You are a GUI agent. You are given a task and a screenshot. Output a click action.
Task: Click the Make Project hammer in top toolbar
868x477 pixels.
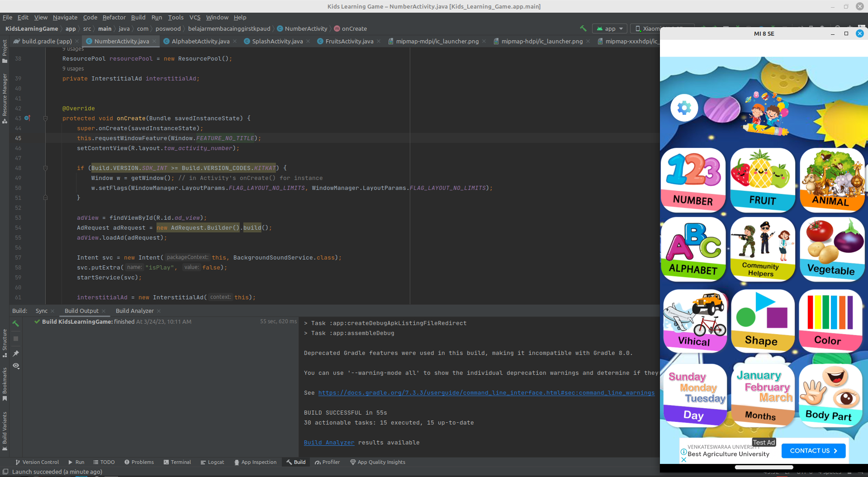[x=583, y=28]
